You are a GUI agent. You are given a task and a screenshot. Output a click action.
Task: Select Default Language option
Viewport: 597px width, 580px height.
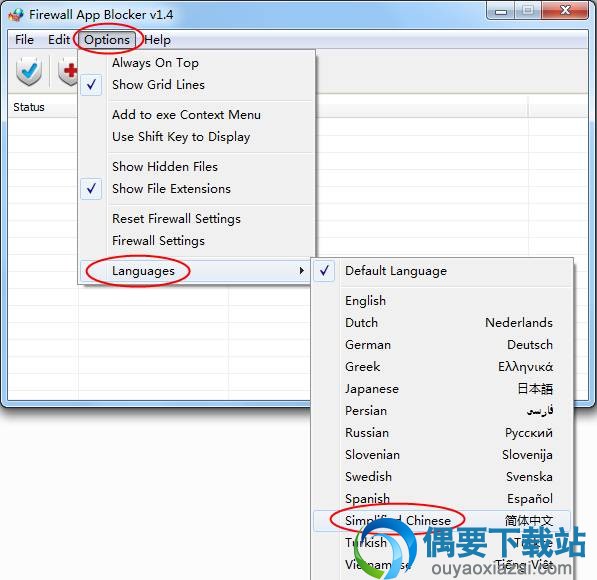(442, 271)
